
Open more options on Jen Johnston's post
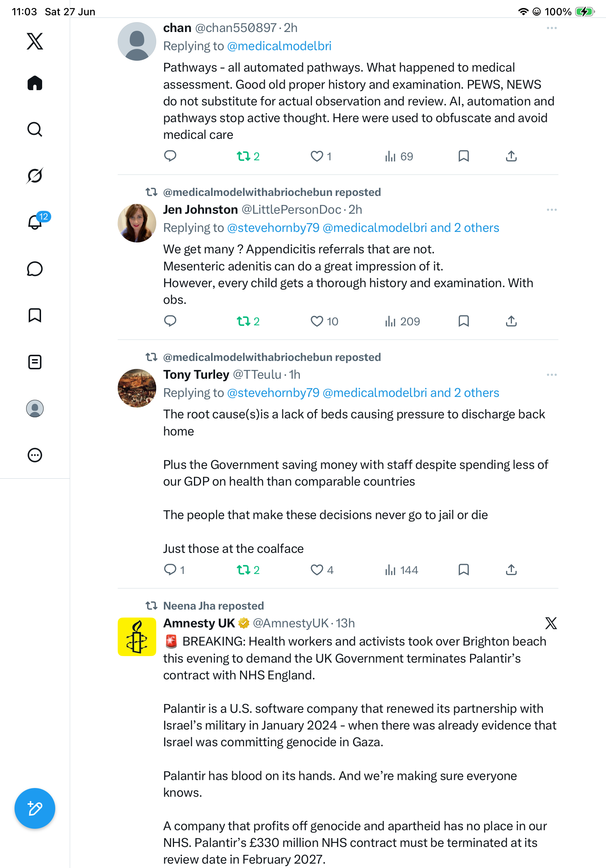pos(552,210)
